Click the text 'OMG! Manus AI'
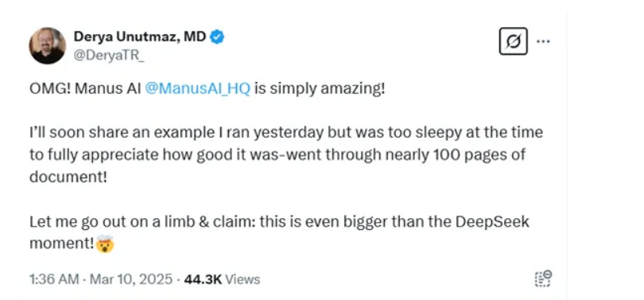Screen dimensions: 644x300 [85, 89]
